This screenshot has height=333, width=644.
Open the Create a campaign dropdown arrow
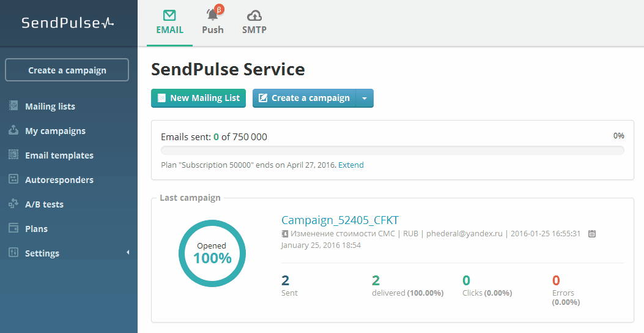pyautogui.click(x=365, y=98)
